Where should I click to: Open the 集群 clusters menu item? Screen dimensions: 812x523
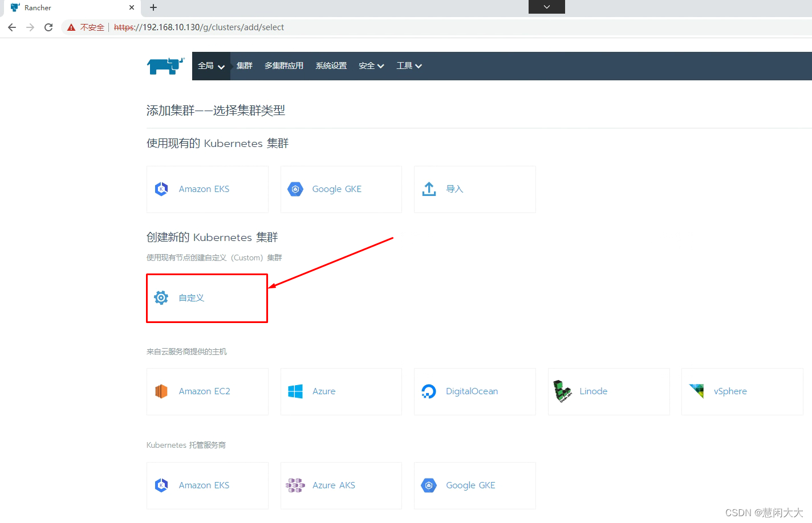pos(245,66)
